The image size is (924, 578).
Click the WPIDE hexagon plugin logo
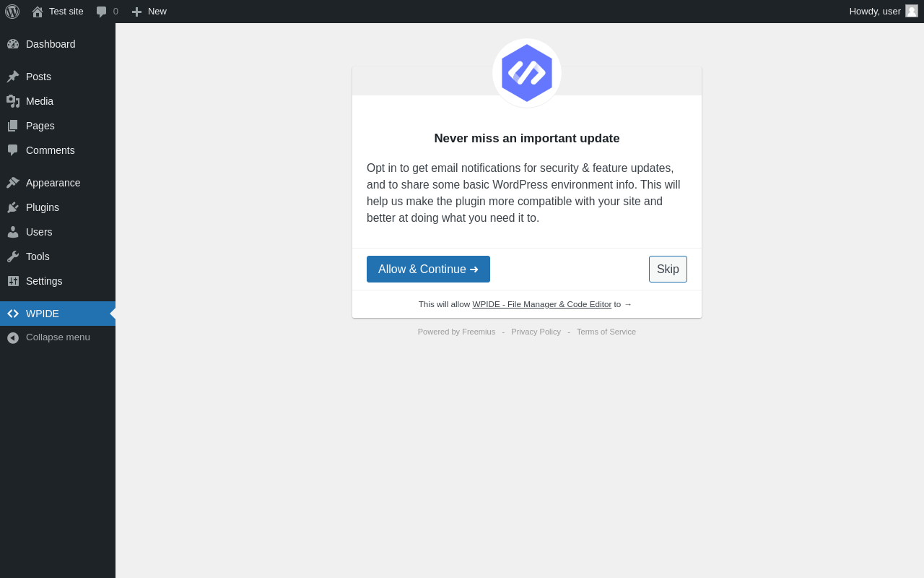point(527,73)
